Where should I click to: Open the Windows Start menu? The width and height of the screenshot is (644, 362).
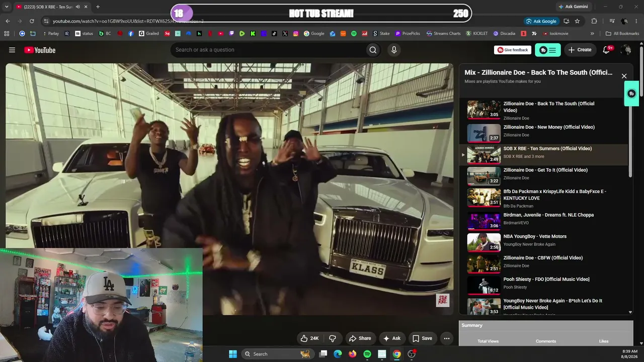click(x=233, y=354)
